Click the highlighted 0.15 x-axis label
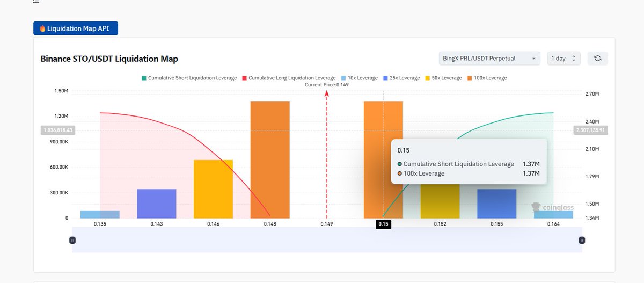Image resolution: width=644 pixels, height=283 pixels. [383, 224]
